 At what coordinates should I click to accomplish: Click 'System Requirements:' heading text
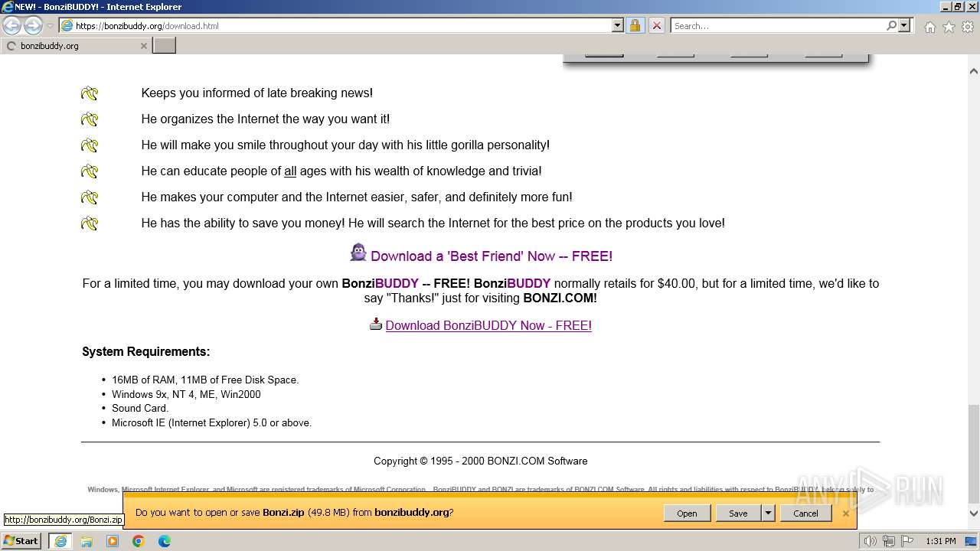pos(146,352)
